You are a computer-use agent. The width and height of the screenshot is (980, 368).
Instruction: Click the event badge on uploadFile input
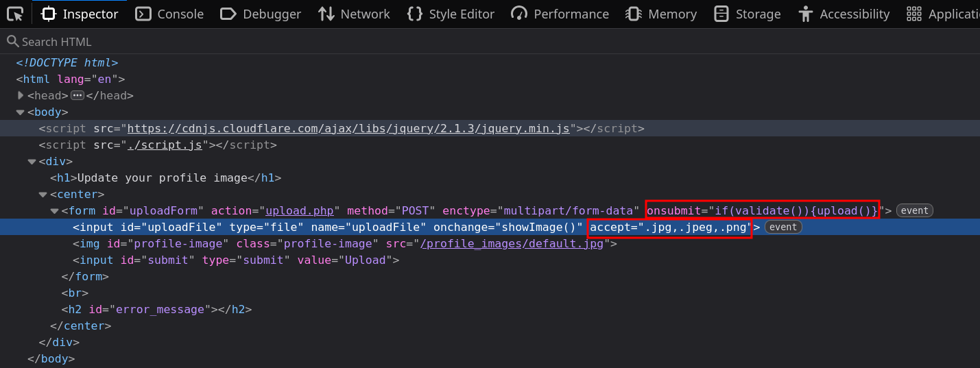click(783, 228)
